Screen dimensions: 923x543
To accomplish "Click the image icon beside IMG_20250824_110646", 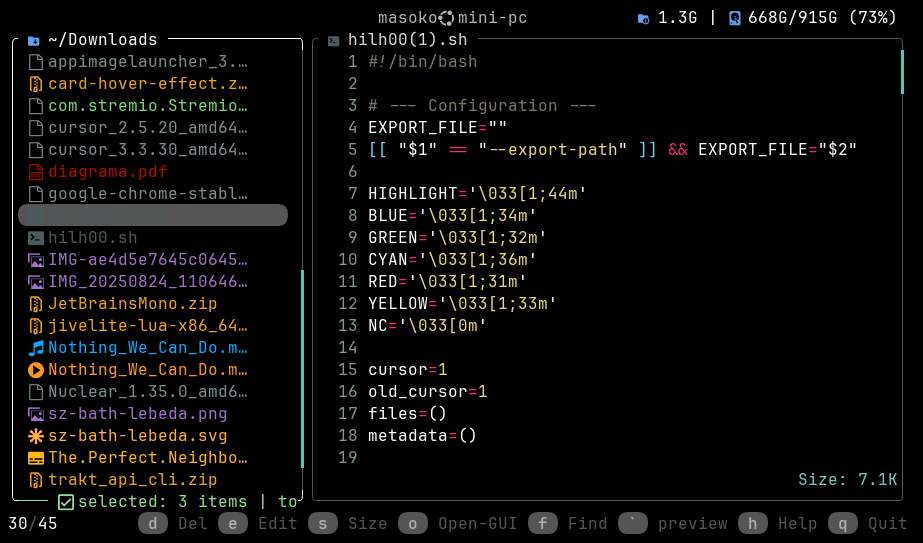I will 35,282.
